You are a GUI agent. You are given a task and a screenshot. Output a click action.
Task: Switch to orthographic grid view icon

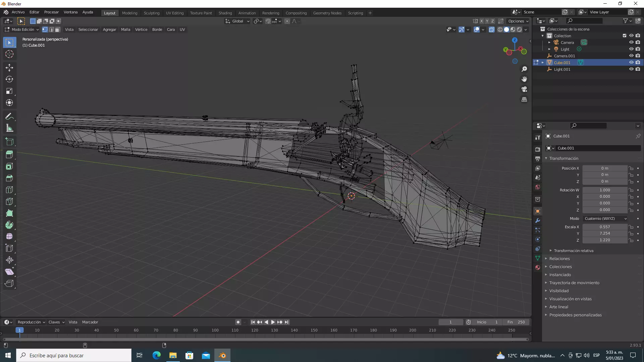[524, 100]
